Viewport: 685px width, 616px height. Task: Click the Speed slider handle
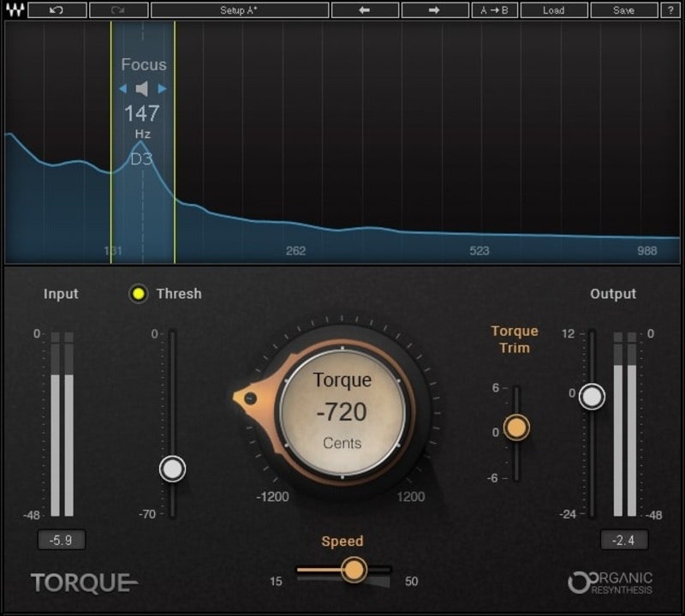[x=354, y=569]
